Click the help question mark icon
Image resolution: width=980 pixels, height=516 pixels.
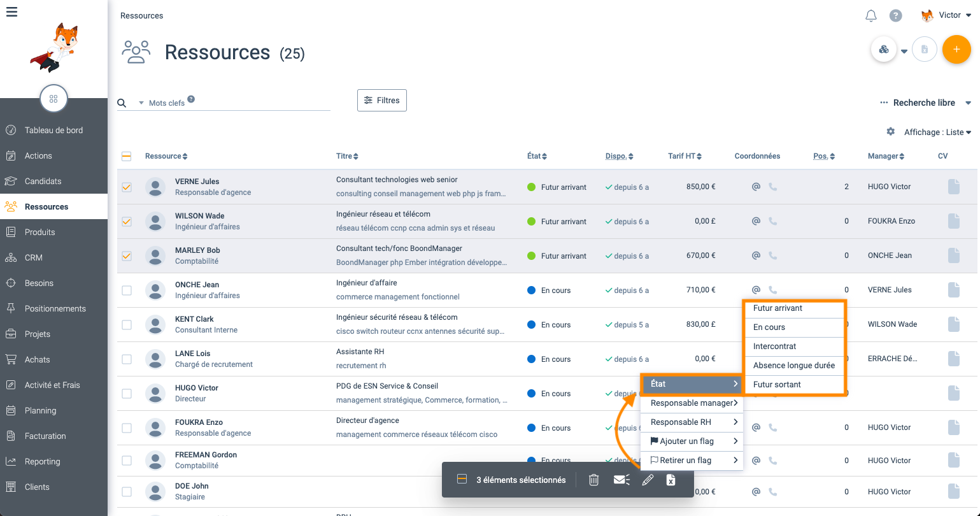pyautogui.click(x=896, y=16)
